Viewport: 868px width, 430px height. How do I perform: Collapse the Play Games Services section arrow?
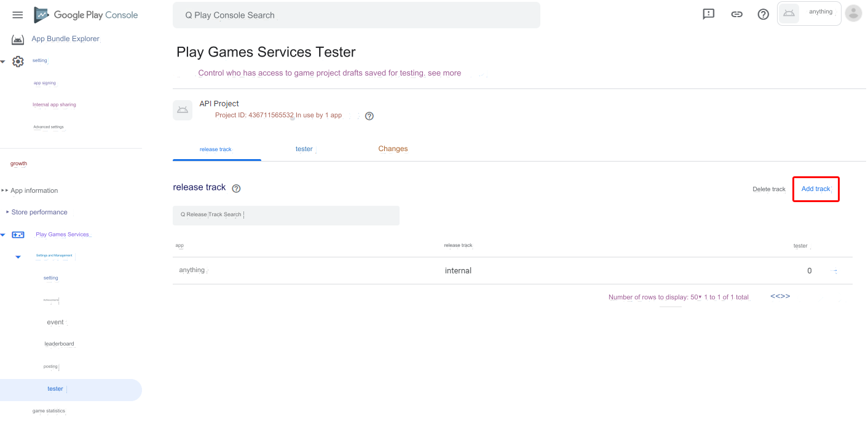[3, 235]
